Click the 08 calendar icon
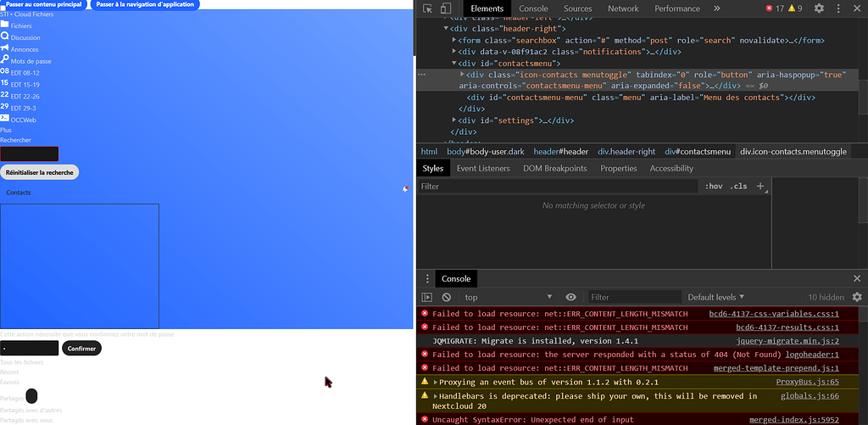 [x=4, y=71]
